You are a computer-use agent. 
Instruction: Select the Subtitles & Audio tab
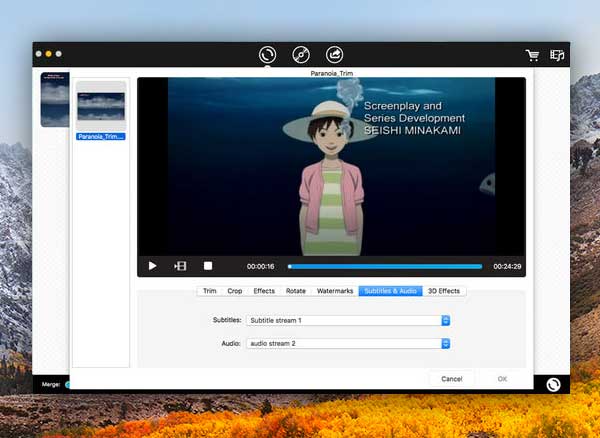[390, 291]
